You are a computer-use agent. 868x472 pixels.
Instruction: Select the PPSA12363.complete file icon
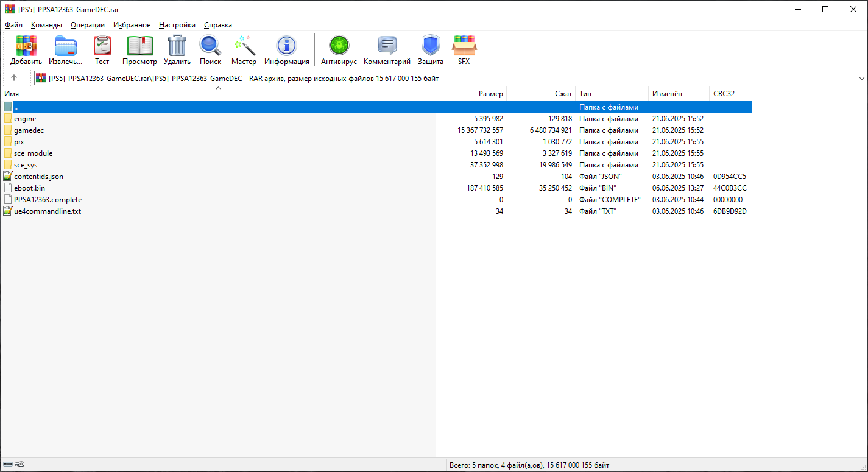pyautogui.click(x=8, y=200)
